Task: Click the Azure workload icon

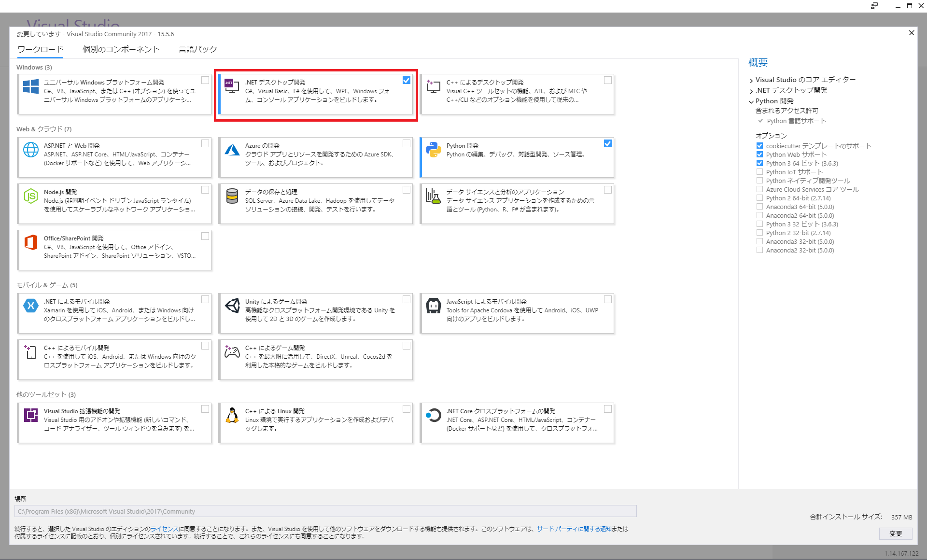Action: click(232, 150)
